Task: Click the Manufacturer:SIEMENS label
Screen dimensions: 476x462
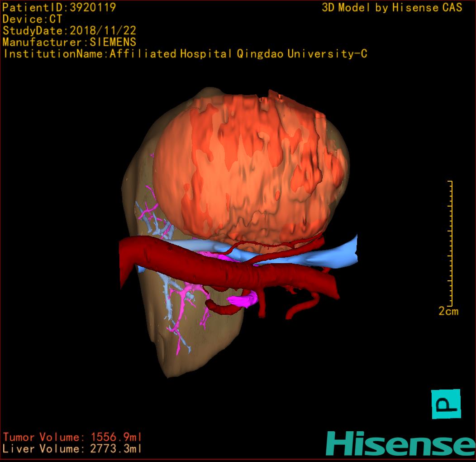Action: coord(69,42)
